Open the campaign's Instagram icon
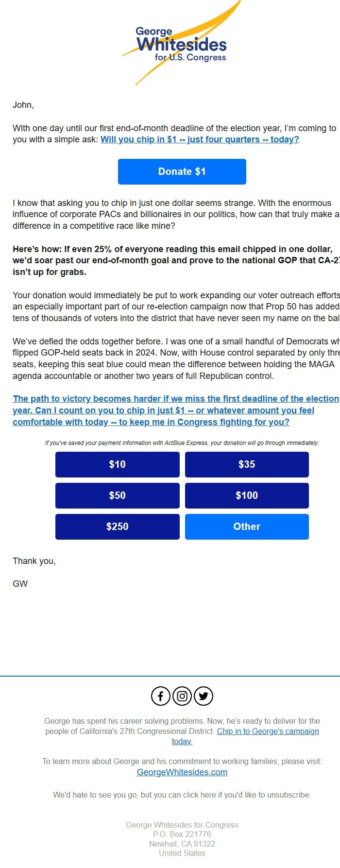Image resolution: width=340 pixels, height=868 pixels. tap(182, 696)
